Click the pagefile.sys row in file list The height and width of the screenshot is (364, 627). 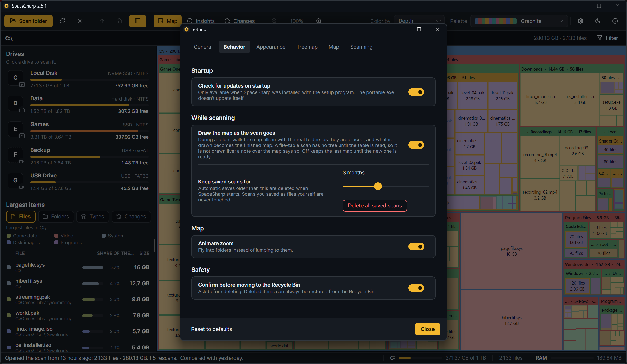coord(78,267)
